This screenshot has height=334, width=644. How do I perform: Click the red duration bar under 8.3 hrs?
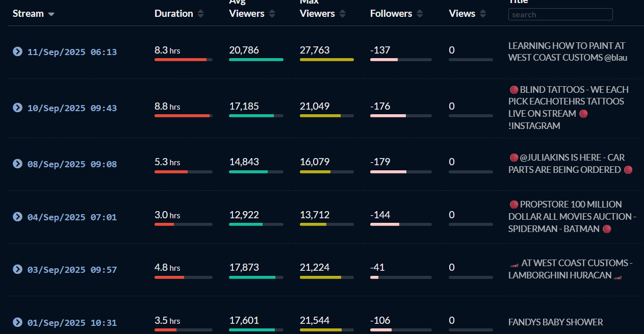coord(181,60)
